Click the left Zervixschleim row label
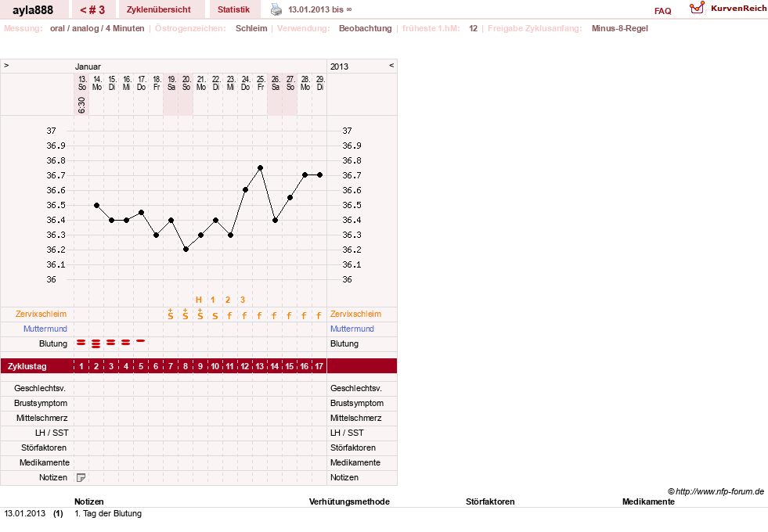Viewport: 768px width, 532px height. click(41, 315)
